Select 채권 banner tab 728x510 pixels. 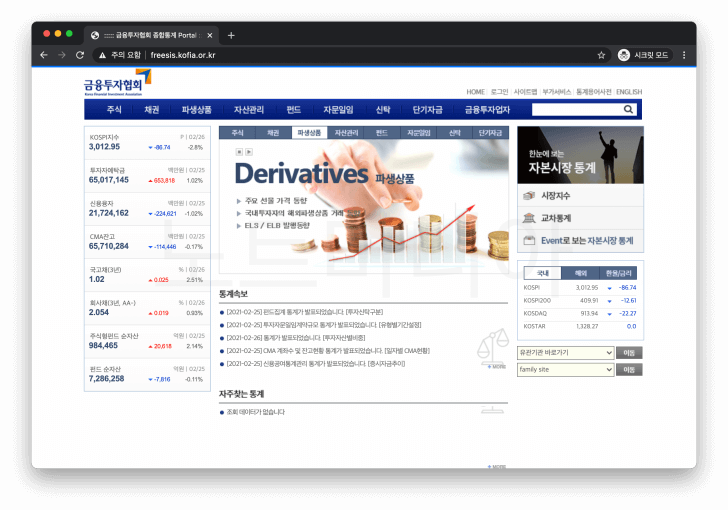click(273, 133)
